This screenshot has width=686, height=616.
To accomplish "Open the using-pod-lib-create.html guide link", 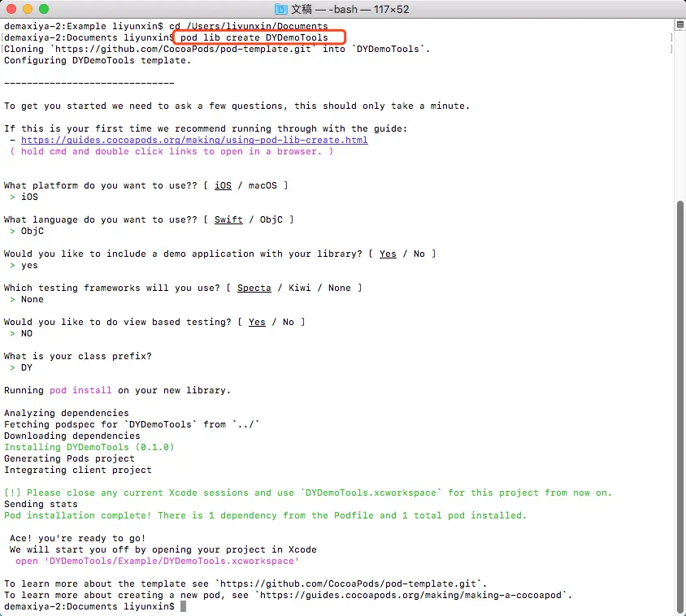I will [194, 140].
